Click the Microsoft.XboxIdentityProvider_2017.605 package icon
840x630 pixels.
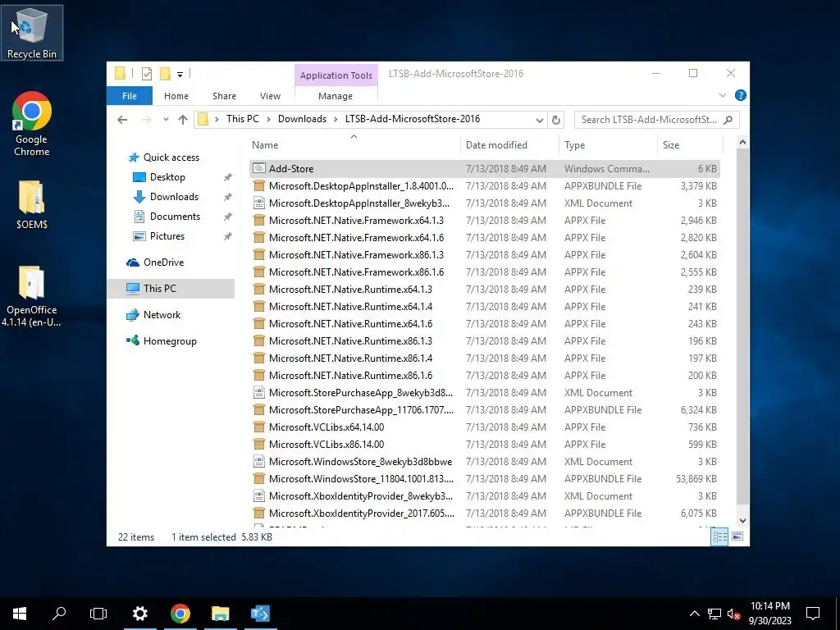click(258, 514)
